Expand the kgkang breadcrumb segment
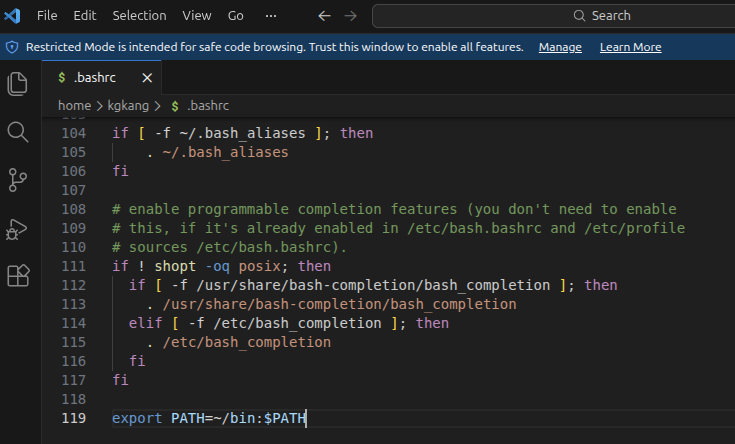This screenshot has height=444, width=735. pyautogui.click(x=128, y=105)
